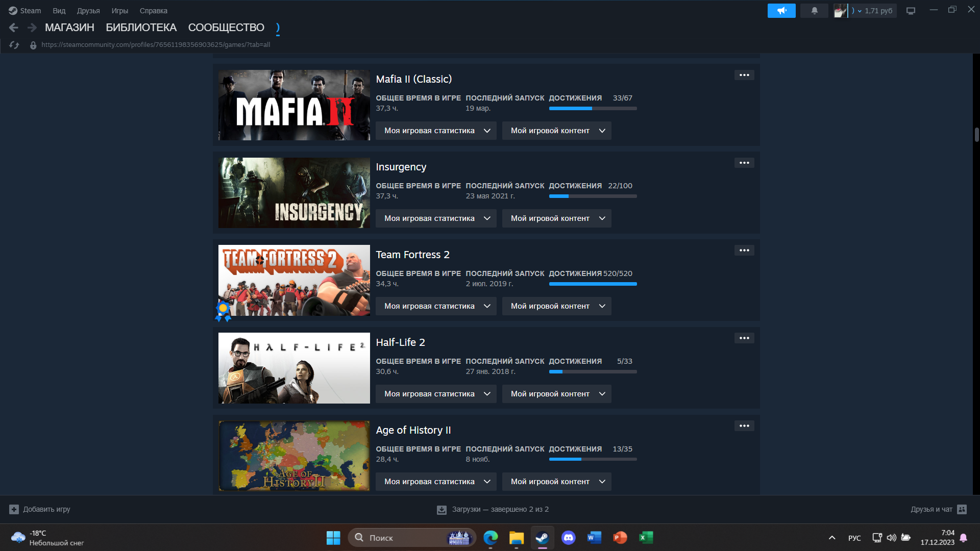Click the Steam announcements megaphone icon
The width and height of the screenshot is (980, 551).
781,11
